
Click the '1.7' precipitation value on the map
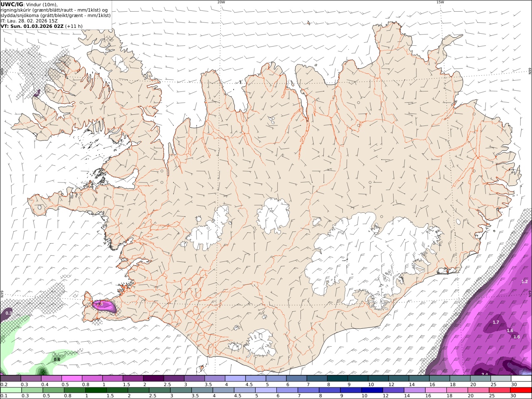tap(496, 322)
